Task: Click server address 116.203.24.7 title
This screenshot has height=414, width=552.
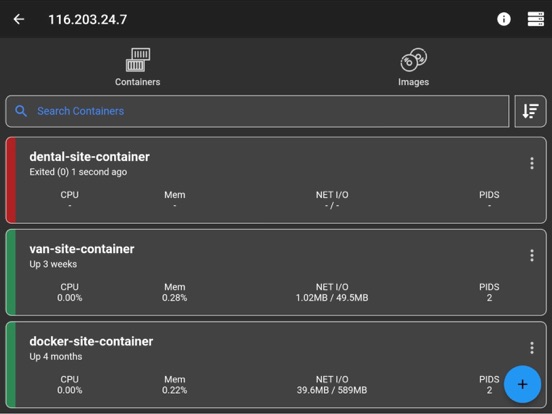Action: coord(88,19)
